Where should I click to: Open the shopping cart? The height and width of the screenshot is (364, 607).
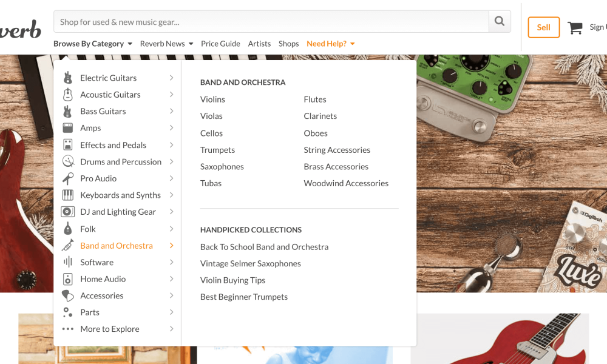tap(575, 27)
